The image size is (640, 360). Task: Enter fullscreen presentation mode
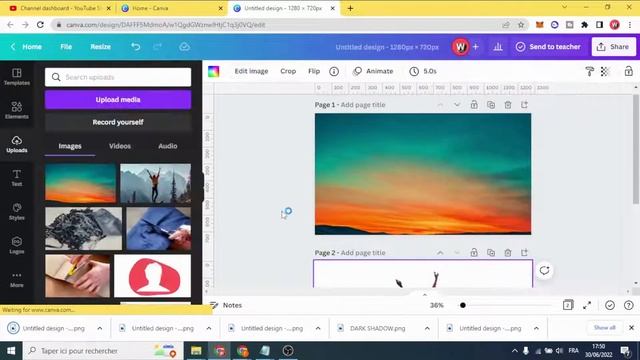[587, 305]
